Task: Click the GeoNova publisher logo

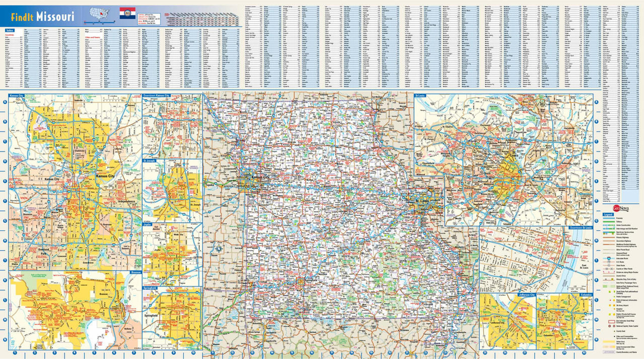Action: [620, 208]
